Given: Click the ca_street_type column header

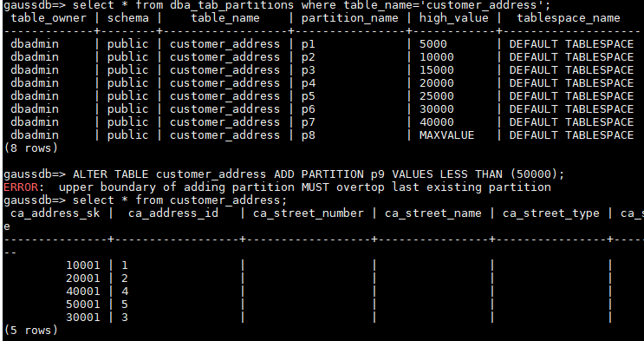Looking at the screenshot, I should coord(550,213).
